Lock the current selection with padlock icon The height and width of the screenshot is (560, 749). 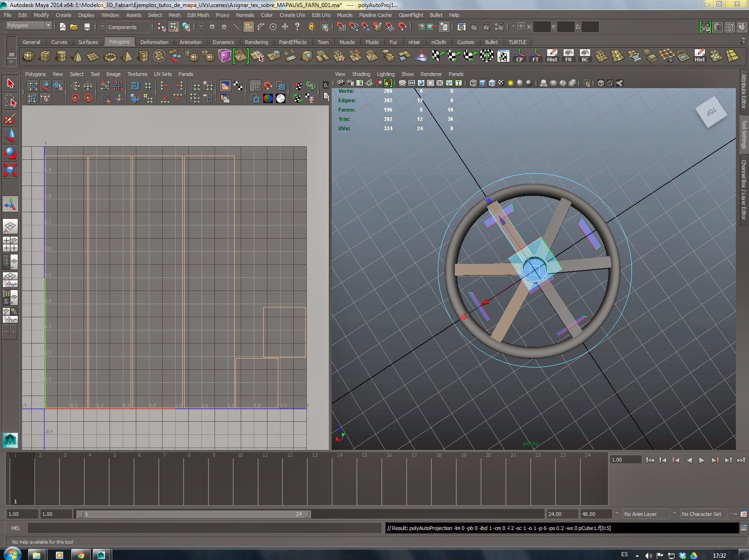coord(311,27)
